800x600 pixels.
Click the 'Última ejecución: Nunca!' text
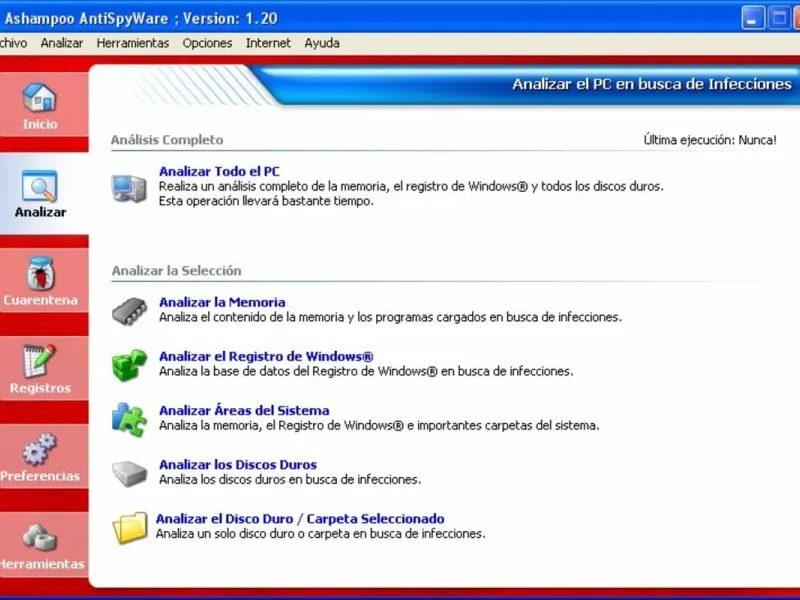coord(710,140)
